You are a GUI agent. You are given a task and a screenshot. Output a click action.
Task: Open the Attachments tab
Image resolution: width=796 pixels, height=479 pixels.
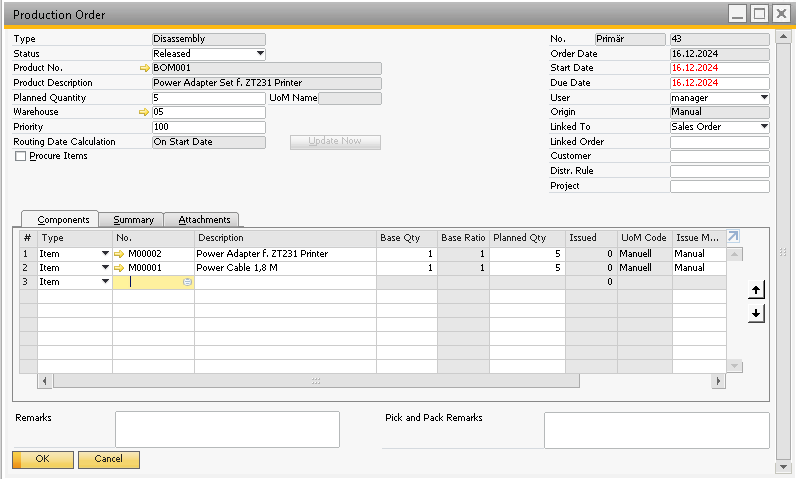tap(204, 220)
